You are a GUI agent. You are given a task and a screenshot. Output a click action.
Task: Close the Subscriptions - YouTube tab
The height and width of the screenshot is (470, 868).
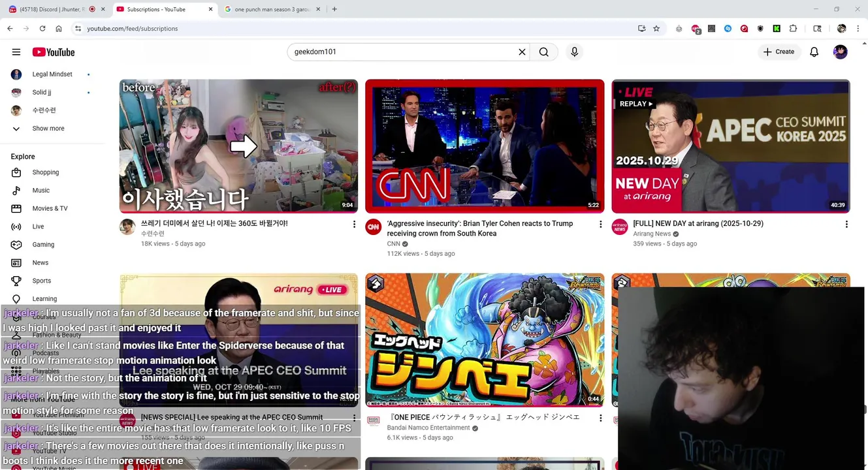pos(210,9)
